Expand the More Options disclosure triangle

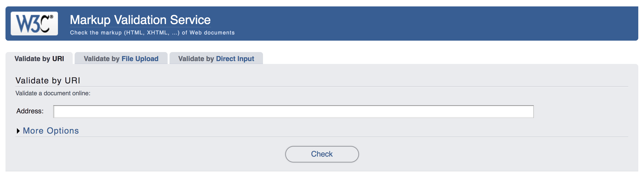[18, 131]
